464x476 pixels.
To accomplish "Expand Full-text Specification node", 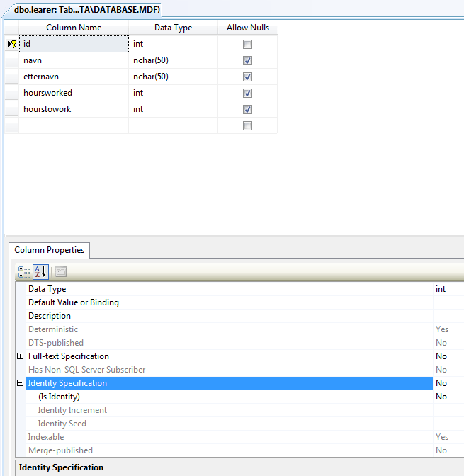I will (x=20, y=356).
